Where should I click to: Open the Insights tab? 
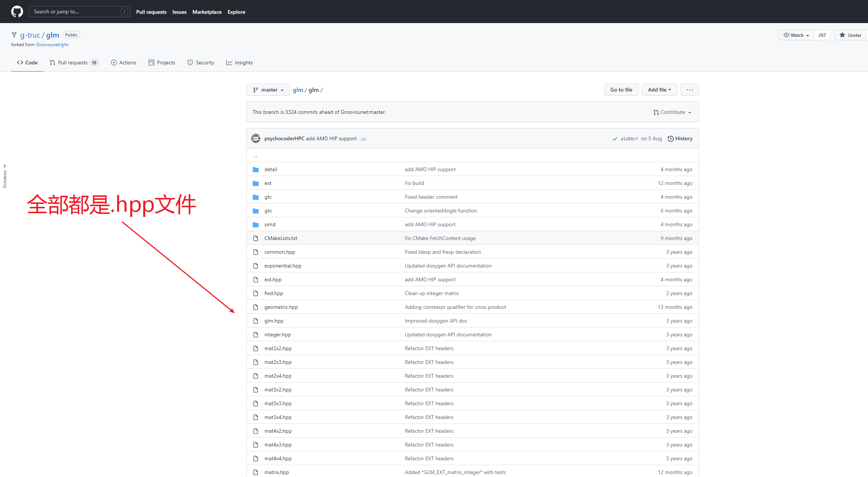click(x=239, y=63)
